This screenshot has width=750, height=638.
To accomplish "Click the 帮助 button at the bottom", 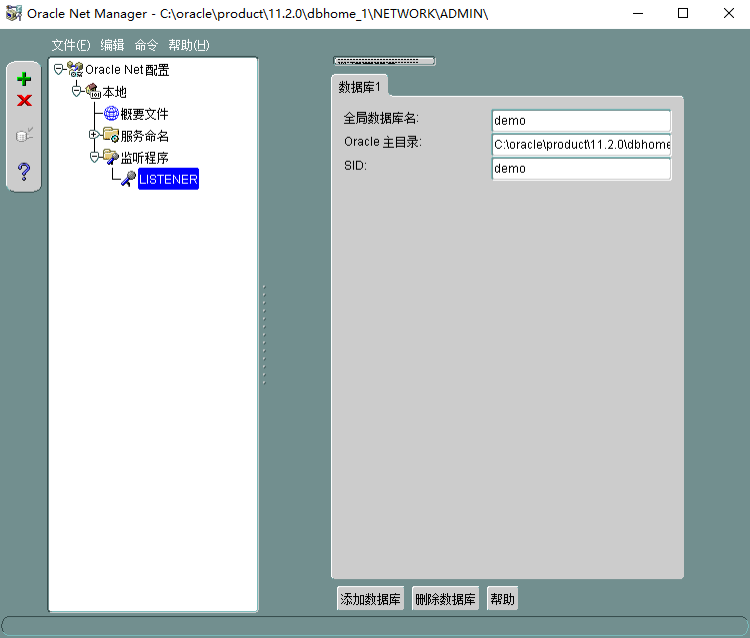I will tap(502, 599).
